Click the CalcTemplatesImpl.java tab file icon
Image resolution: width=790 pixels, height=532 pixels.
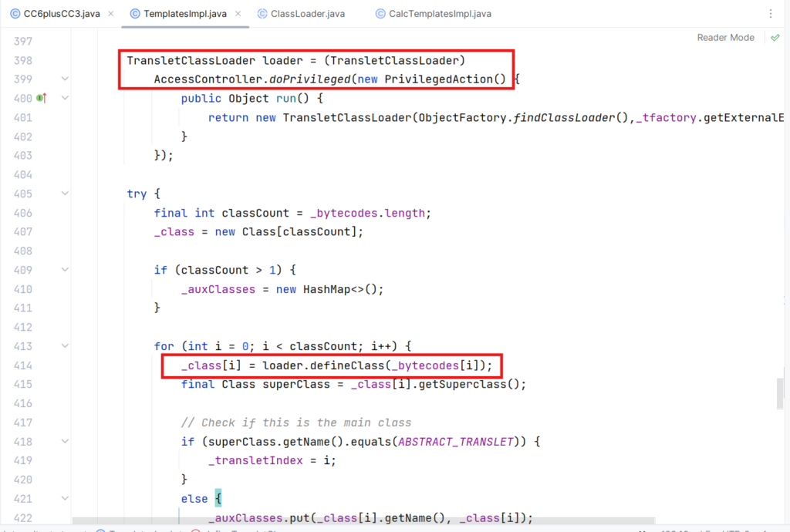coord(381,14)
